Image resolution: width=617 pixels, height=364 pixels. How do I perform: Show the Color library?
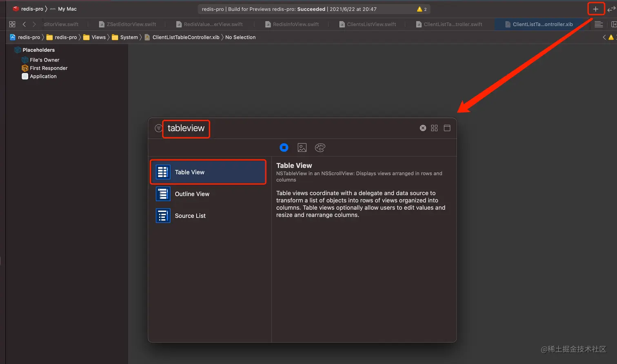click(320, 148)
